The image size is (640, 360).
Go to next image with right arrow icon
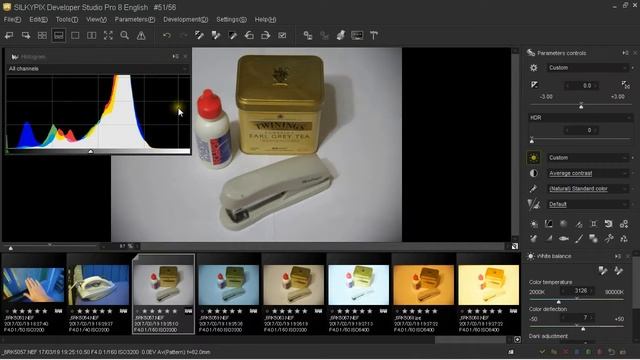pyautogui.click(x=26, y=36)
